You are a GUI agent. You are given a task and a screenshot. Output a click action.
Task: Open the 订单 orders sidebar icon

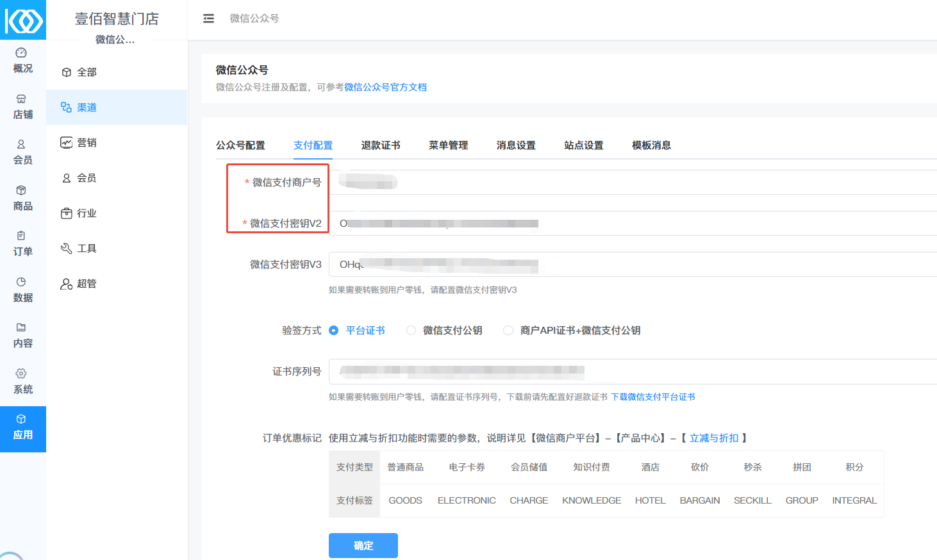point(21,236)
